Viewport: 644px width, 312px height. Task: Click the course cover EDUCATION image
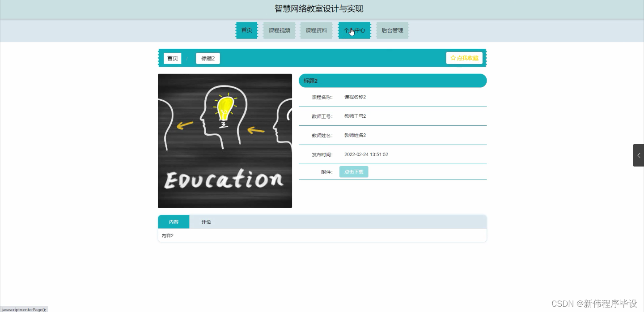pos(225,141)
